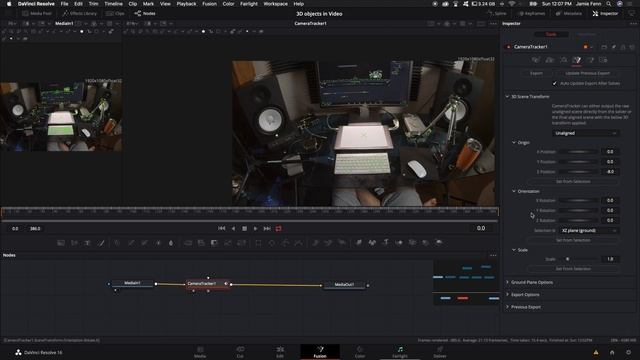The height and width of the screenshot is (360, 640).
Task: Click the play reverse button
Action: (x=233, y=228)
